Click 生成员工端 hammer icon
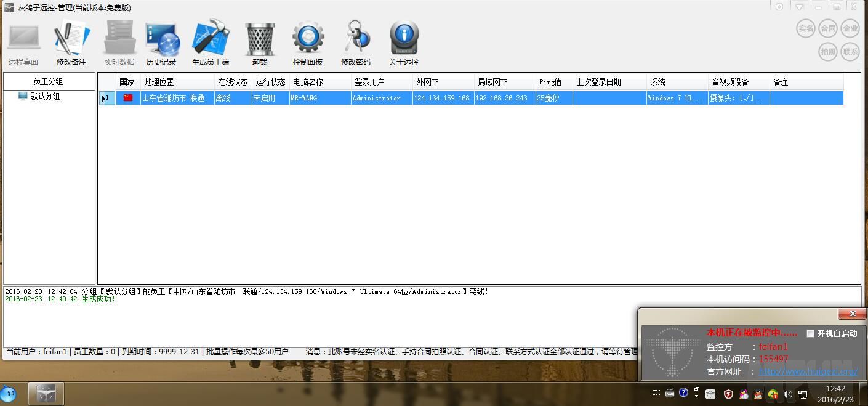The image size is (868, 406). 211,43
